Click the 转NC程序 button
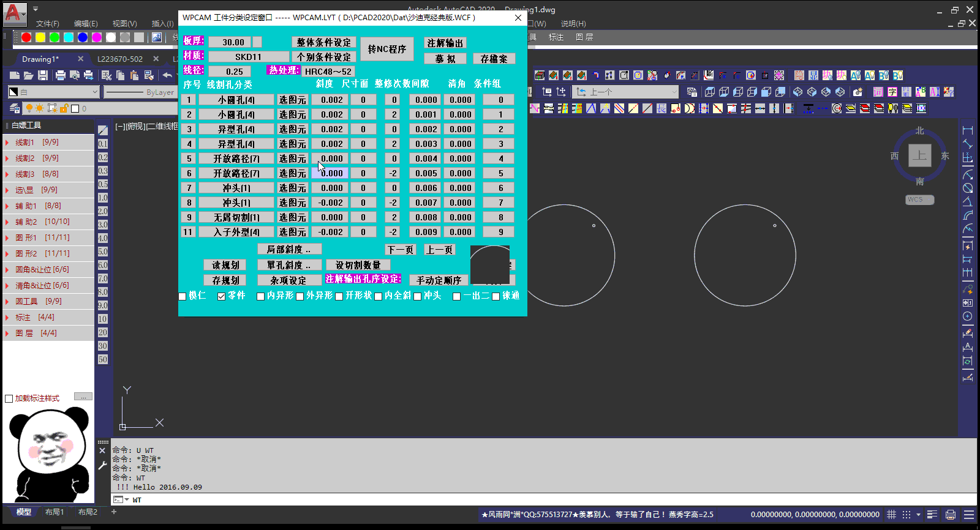Image resolution: width=980 pixels, height=530 pixels. (x=387, y=49)
